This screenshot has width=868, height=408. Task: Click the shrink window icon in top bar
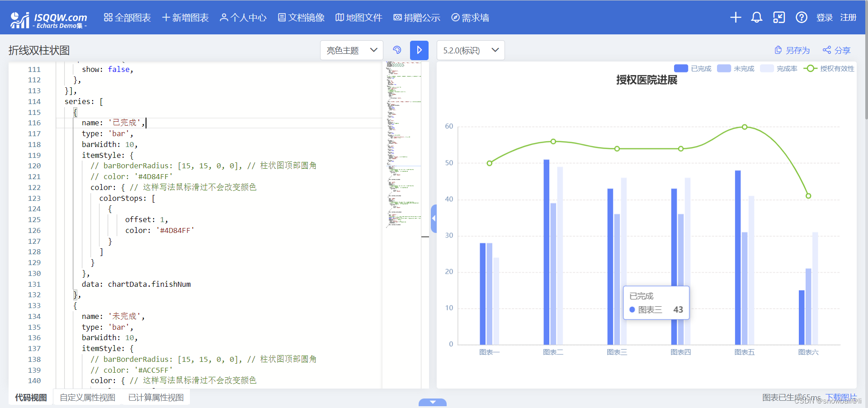tap(779, 17)
